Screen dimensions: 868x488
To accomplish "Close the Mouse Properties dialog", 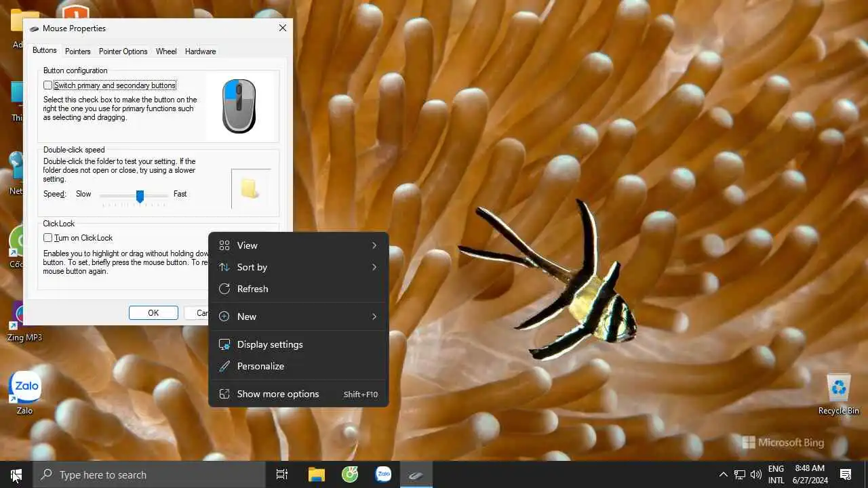I will pos(283,28).
